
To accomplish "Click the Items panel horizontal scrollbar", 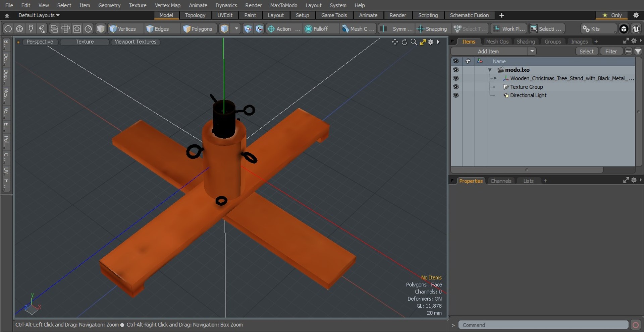I will [x=527, y=170].
